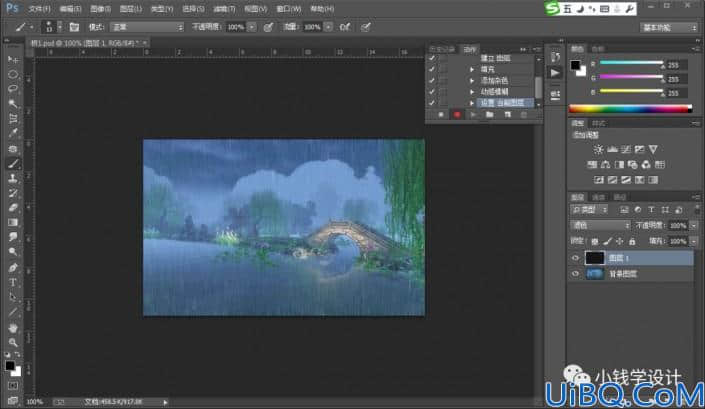This screenshot has height=409, width=705.
Task: Create a new action set folder
Action: [x=490, y=115]
